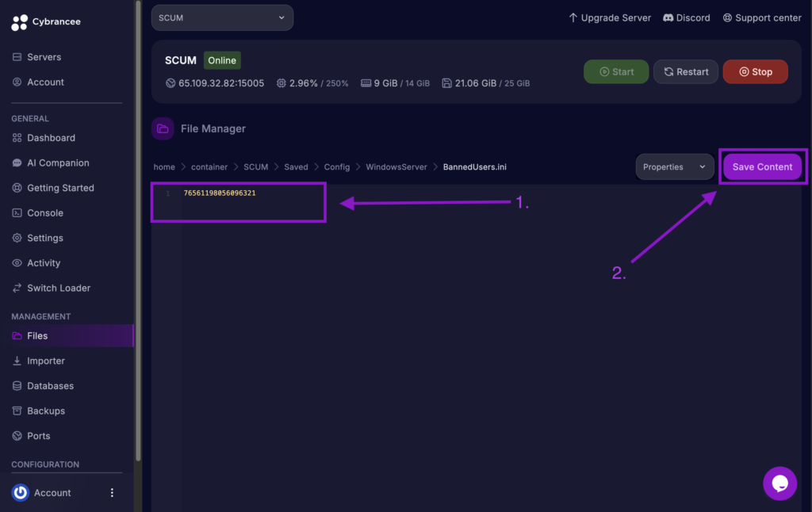The image size is (812, 512).
Task: Open the Importer tool
Action: [44, 361]
